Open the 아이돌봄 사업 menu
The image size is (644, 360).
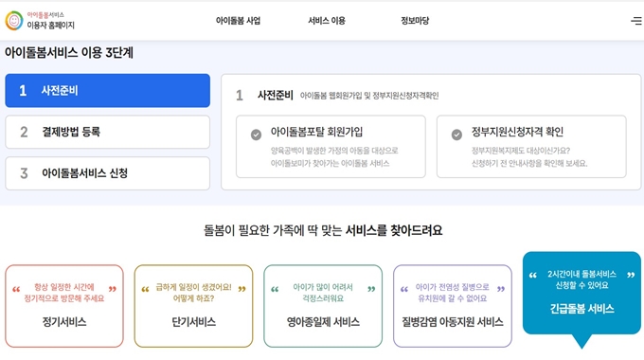(x=238, y=21)
